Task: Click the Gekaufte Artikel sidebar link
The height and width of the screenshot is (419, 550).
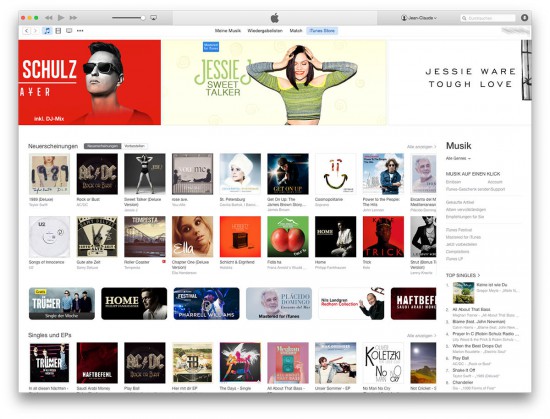Action: click(x=460, y=202)
